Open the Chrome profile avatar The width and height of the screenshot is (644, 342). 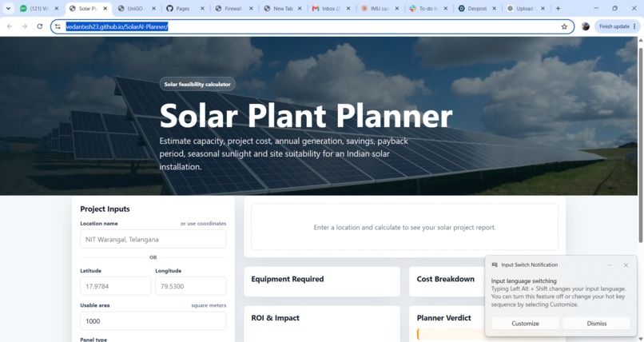coord(586,26)
